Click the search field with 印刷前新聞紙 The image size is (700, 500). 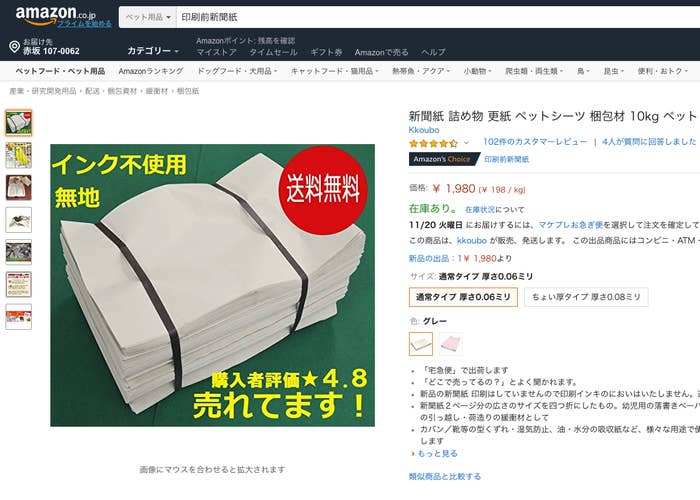coord(438,17)
